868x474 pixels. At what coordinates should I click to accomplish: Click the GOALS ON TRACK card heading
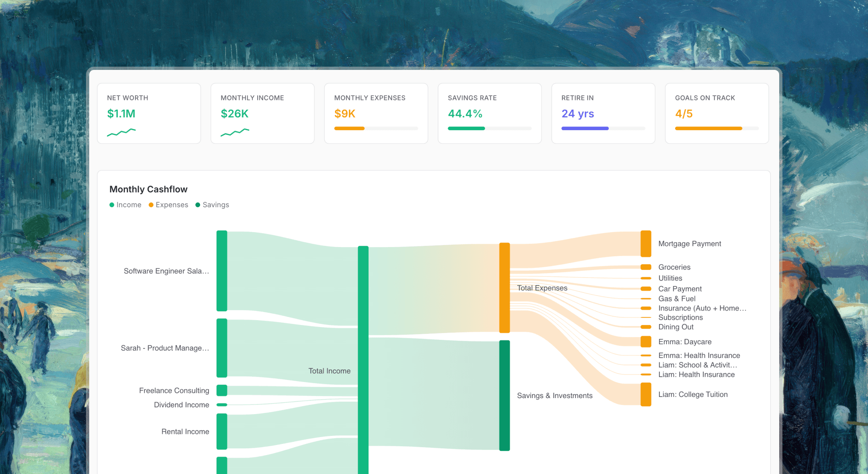[705, 98]
